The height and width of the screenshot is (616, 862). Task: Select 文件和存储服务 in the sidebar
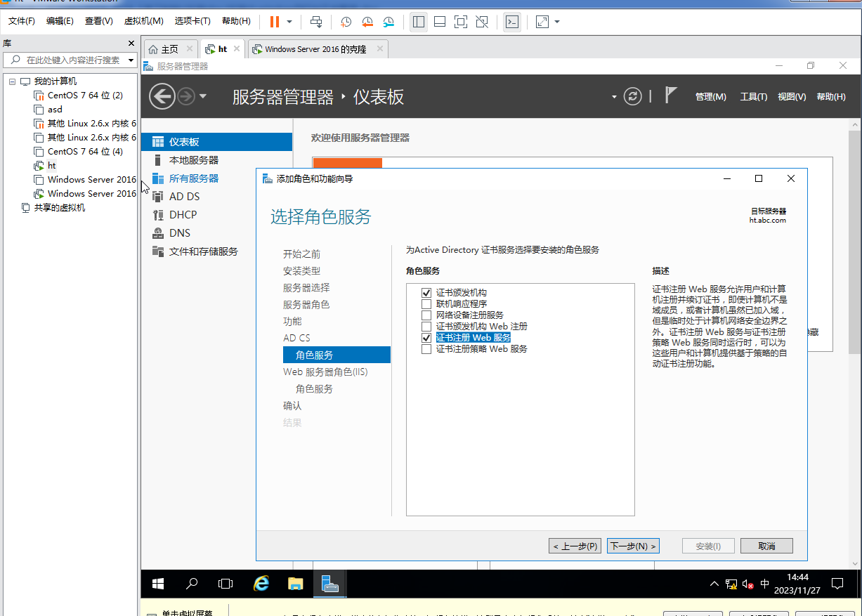(x=216, y=251)
